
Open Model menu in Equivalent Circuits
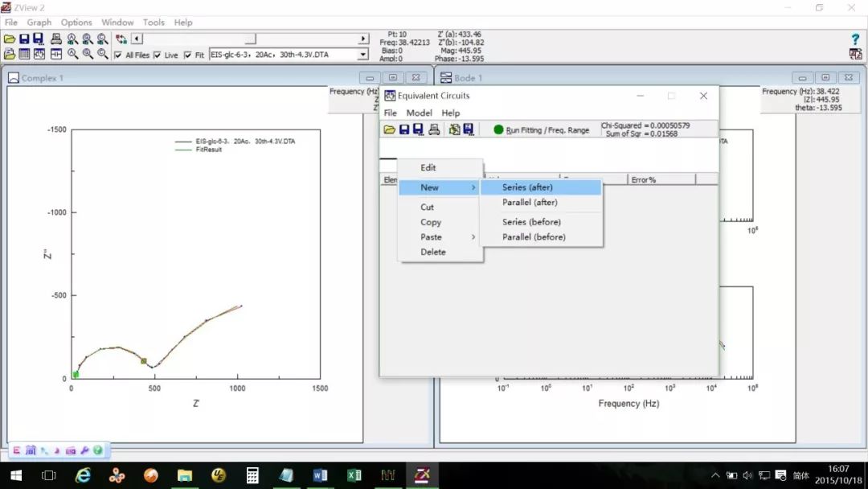tap(419, 113)
